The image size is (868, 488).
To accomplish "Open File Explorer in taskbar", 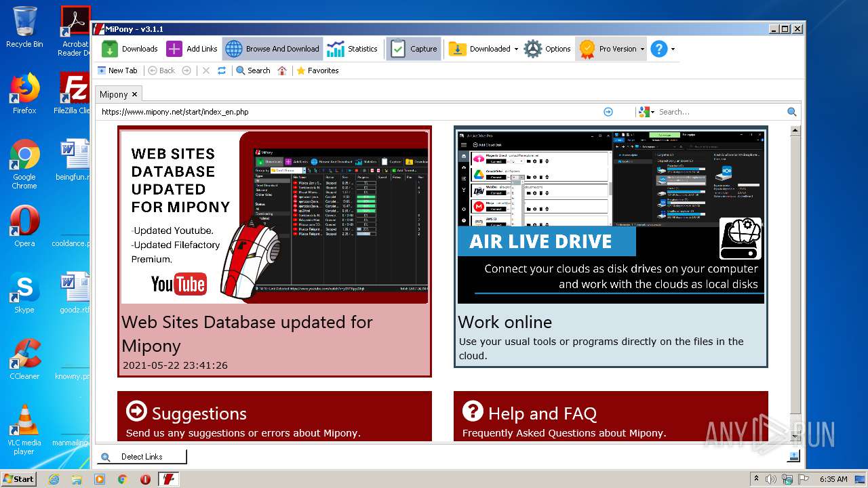I will 77,479.
